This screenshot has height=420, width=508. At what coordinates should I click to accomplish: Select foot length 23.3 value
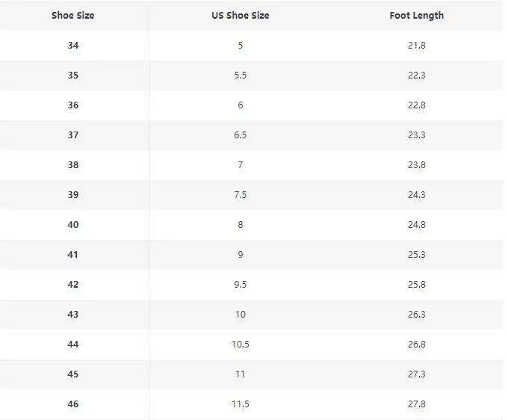coord(417,135)
